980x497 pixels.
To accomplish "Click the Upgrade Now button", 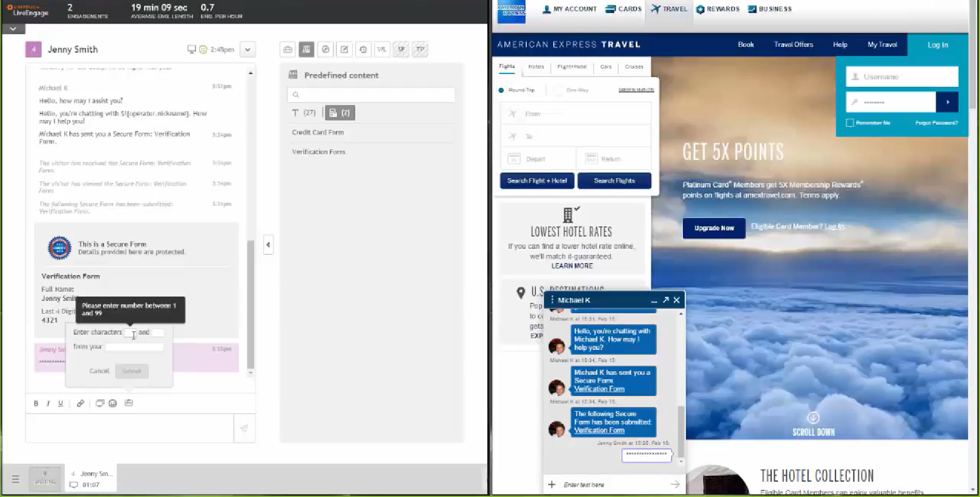I will [x=714, y=228].
